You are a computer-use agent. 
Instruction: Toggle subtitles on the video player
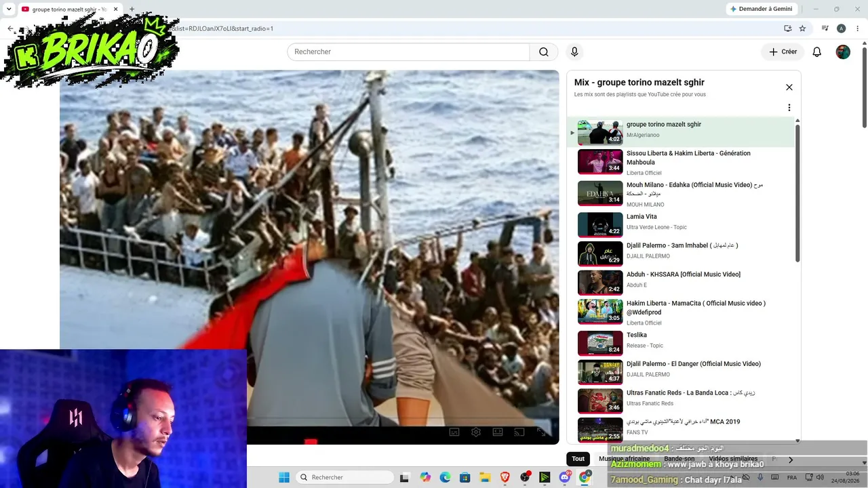(454, 432)
